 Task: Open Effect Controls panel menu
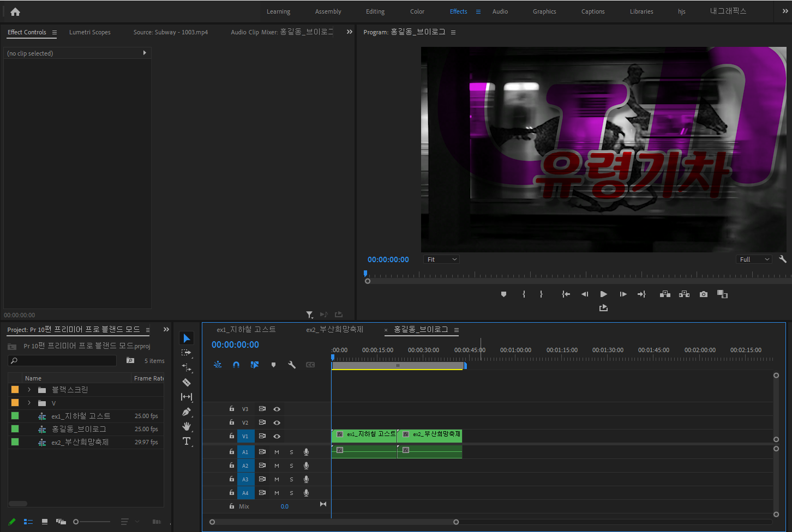(55, 33)
